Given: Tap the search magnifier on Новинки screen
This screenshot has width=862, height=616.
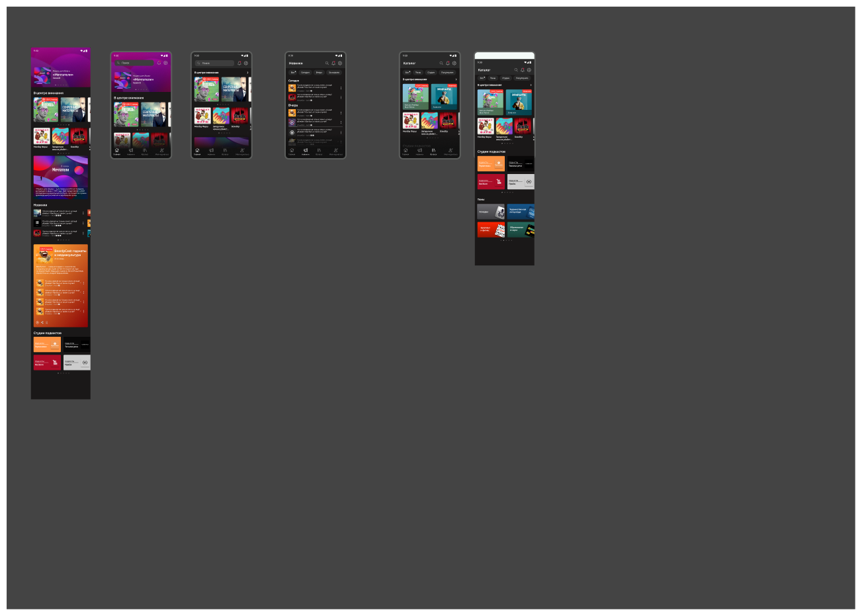Looking at the screenshot, I should pyautogui.click(x=327, y=63).
